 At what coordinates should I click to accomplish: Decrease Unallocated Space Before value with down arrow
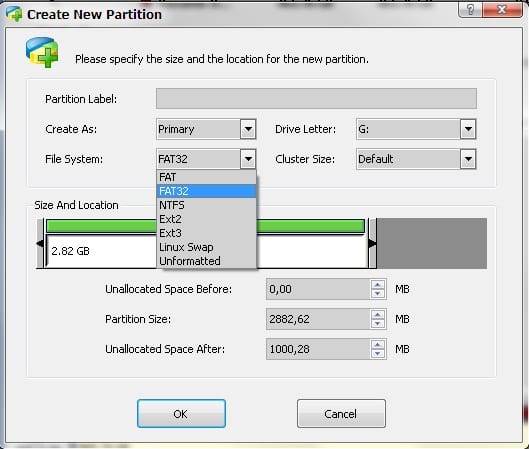[378, 293]
